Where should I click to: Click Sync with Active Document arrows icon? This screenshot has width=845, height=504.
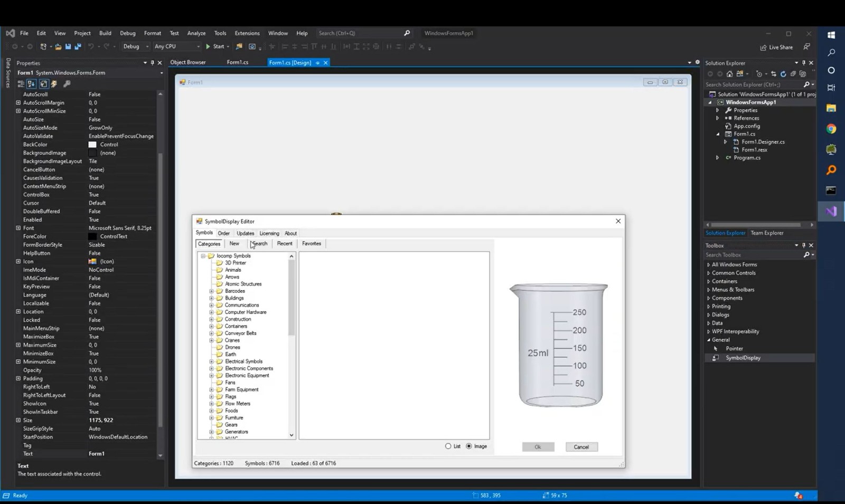pos(774,74)
